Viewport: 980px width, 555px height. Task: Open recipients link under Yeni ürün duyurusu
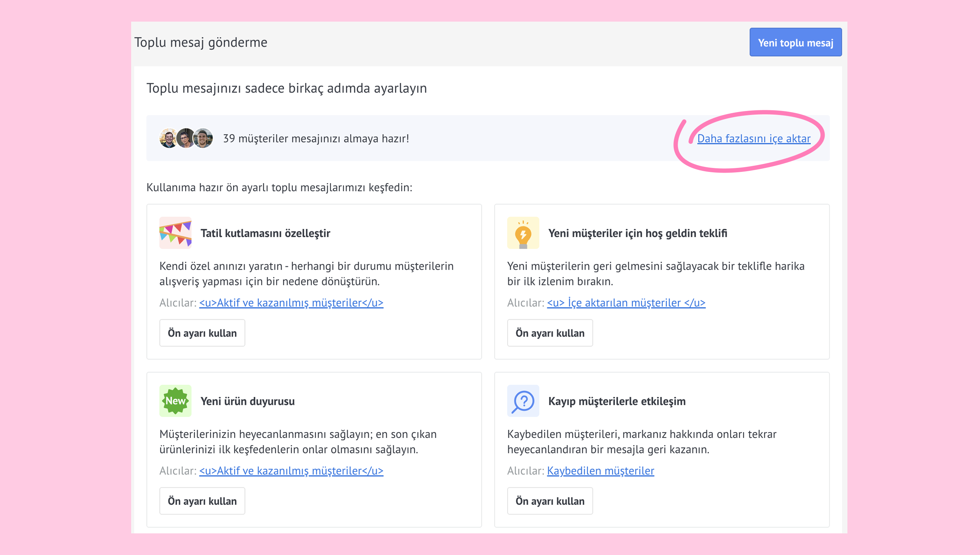291,471
